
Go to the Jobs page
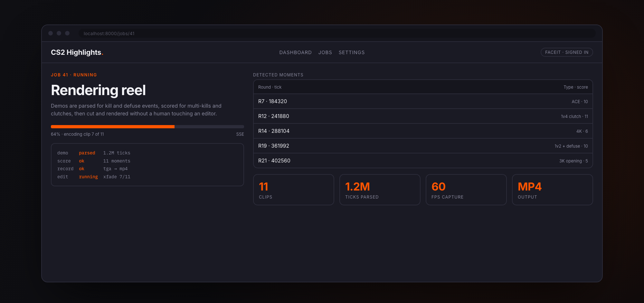pos(325,52)
